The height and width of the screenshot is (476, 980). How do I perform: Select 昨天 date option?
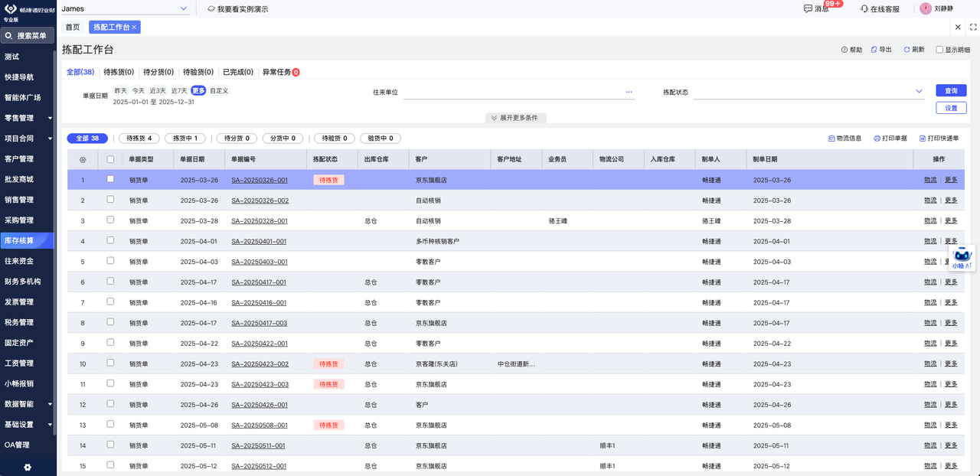[121, 90]
